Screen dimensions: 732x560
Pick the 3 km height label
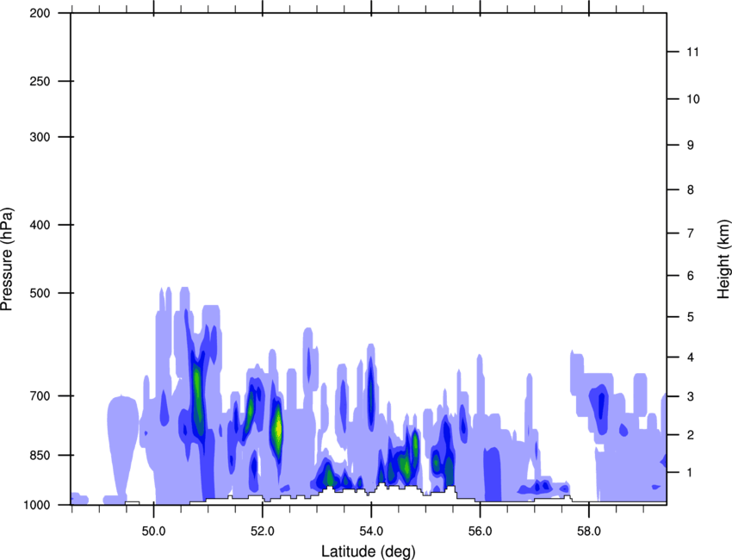(x=691, y=396)
